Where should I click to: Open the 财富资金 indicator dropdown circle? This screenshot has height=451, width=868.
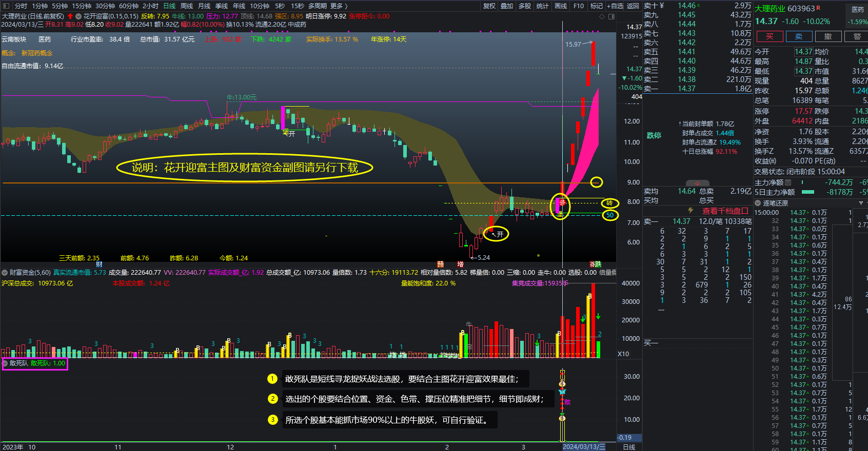pos(5,273)
